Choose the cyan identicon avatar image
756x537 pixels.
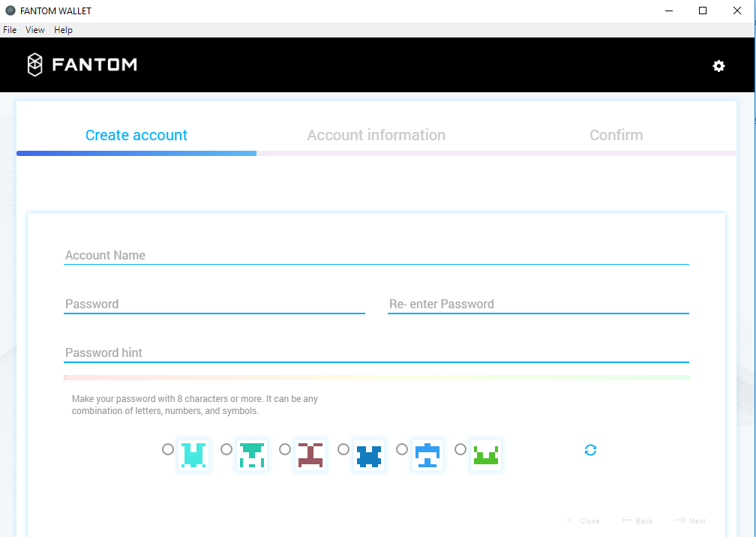[x=193, y=455]
